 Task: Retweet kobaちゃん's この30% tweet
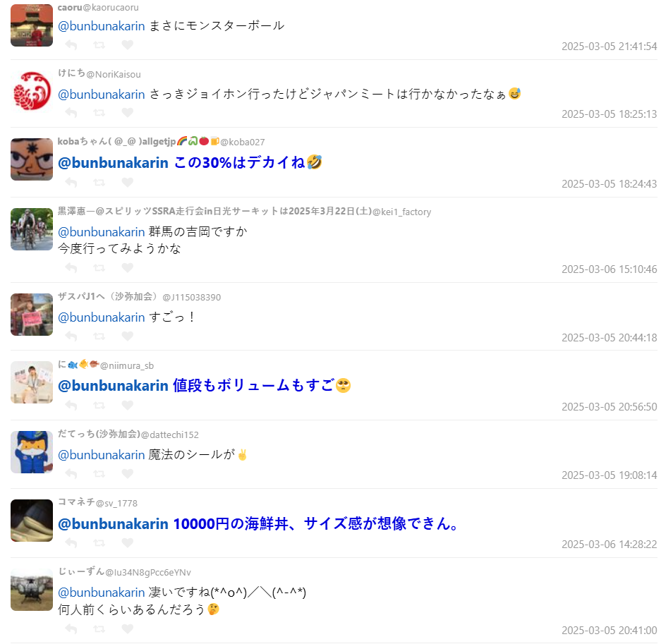99,183
